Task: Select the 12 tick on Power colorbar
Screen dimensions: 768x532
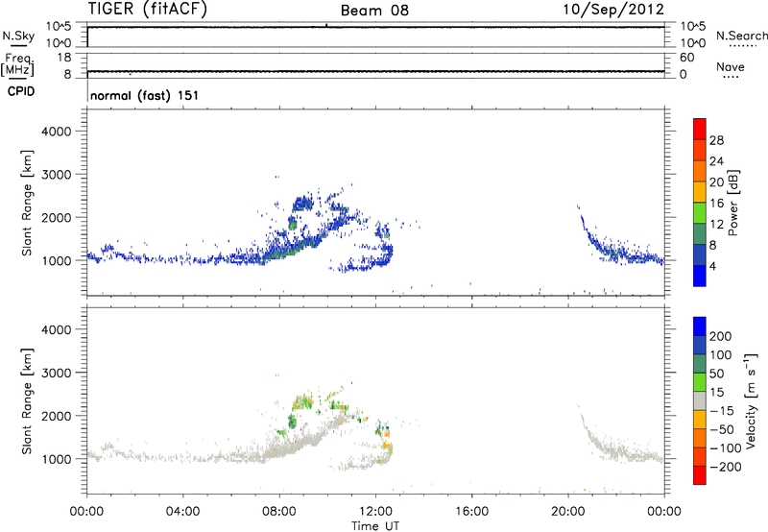Action: 716,225
